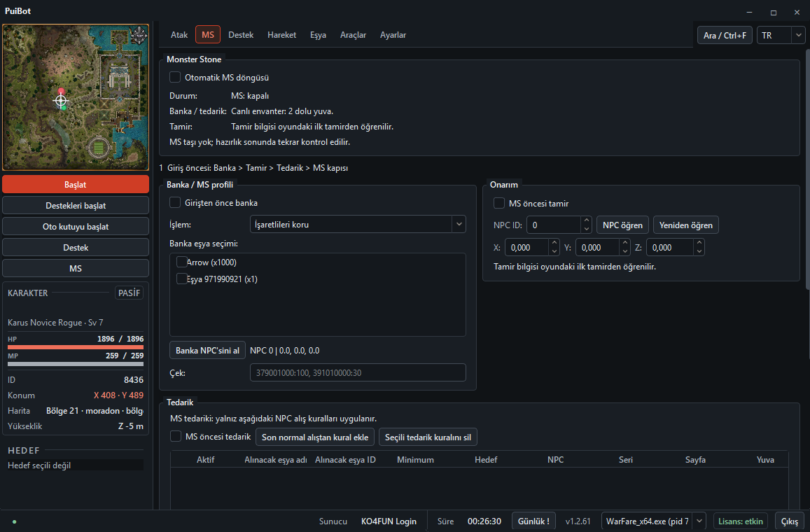This screenshot has height=532, width=810.
Task: Click the Günlük ! button in the status bar
Action: pyautogui.click(x=533, y=521)
